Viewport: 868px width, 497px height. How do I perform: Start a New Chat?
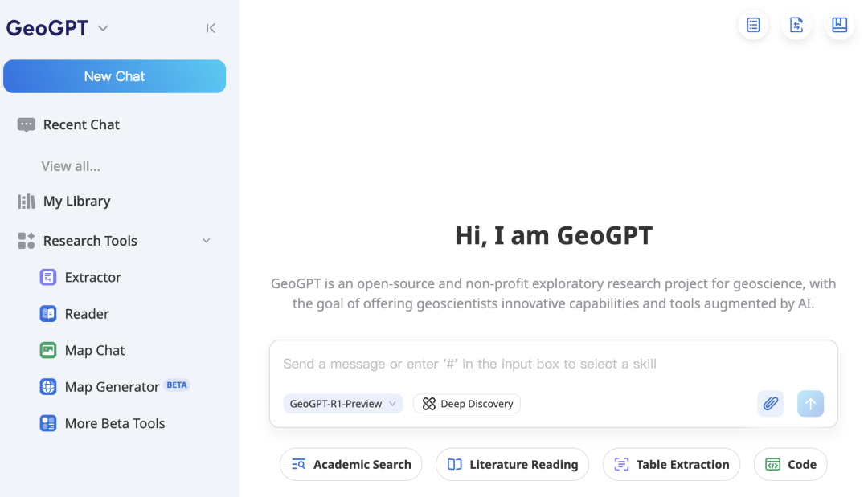coord(114,76)
